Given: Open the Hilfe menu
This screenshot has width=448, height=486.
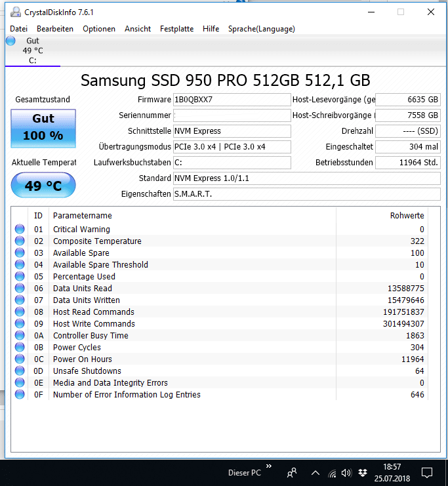Looking at the screenshot, I should (x=211, y=29).
